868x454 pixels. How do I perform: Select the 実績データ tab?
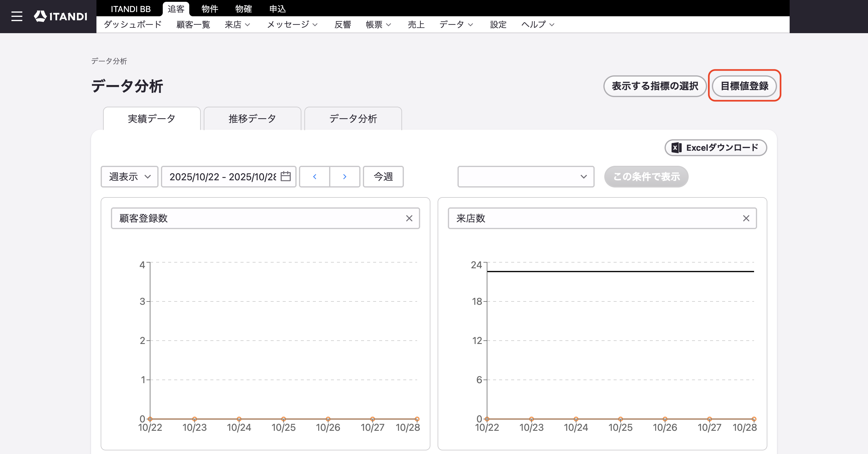click(152, 119)
